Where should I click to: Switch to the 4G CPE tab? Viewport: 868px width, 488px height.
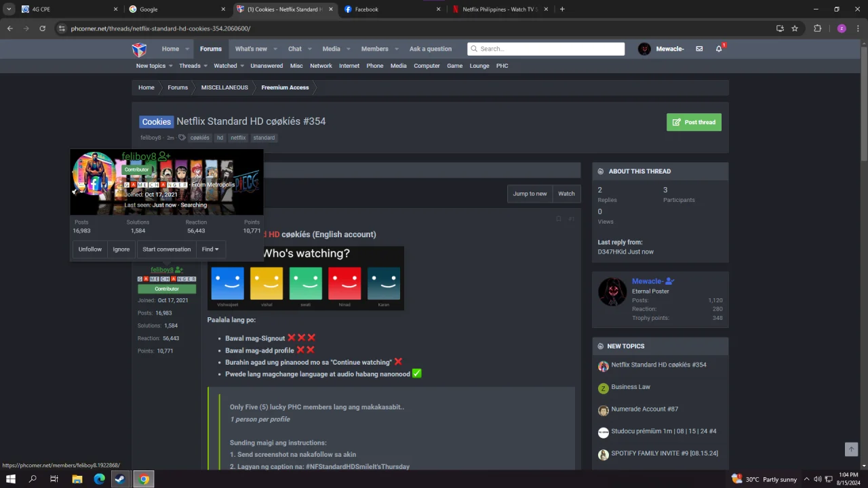pyautogui.click(x=68, y=9)
